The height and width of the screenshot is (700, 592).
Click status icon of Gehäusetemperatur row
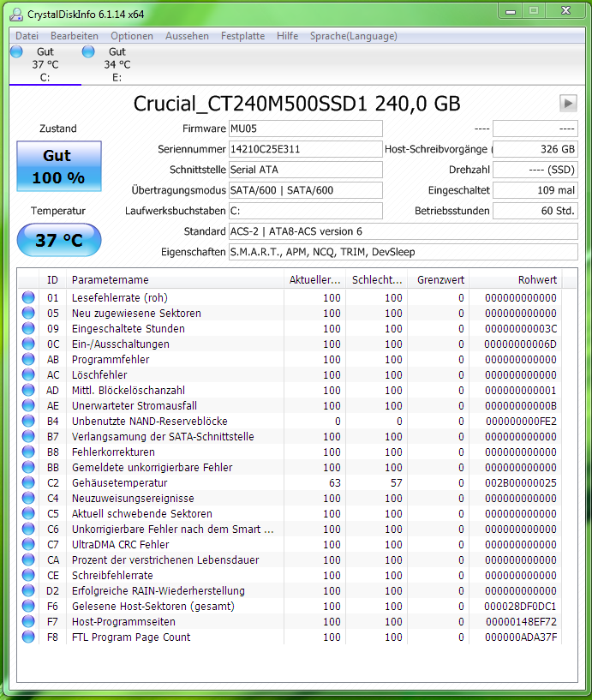click(28, 482)
